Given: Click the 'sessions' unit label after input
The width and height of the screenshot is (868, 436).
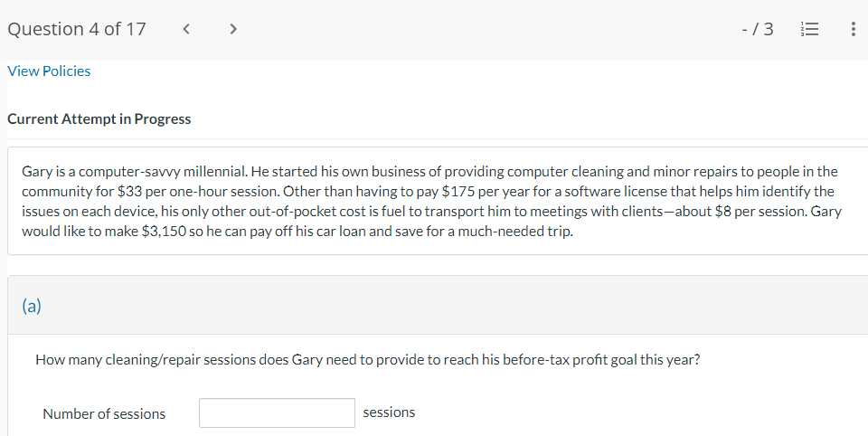Looking at the screenshot, I should (389, 412).
